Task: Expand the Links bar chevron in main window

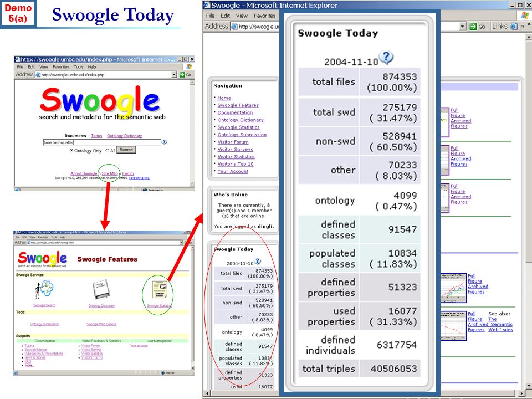Action: (x=529, y=25)
